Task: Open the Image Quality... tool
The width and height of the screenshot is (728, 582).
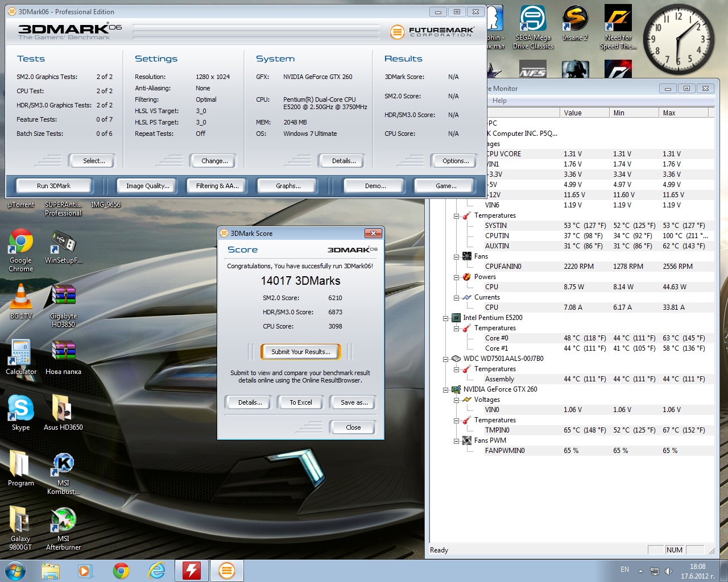Action: tap(148, 186)
